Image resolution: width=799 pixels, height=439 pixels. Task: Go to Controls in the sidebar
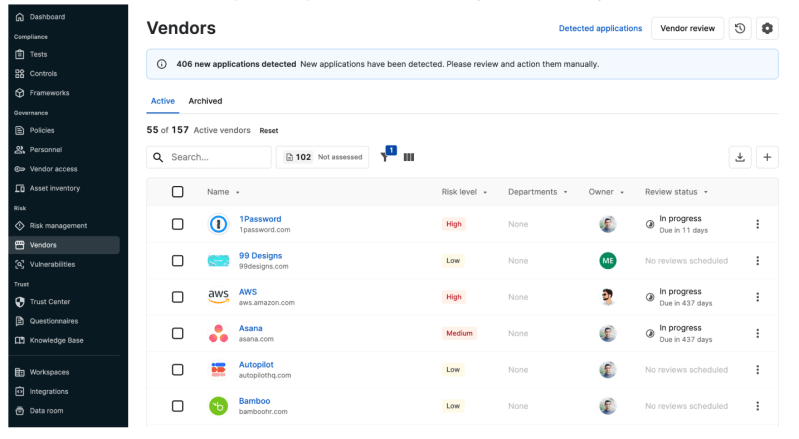click(43, 73)
